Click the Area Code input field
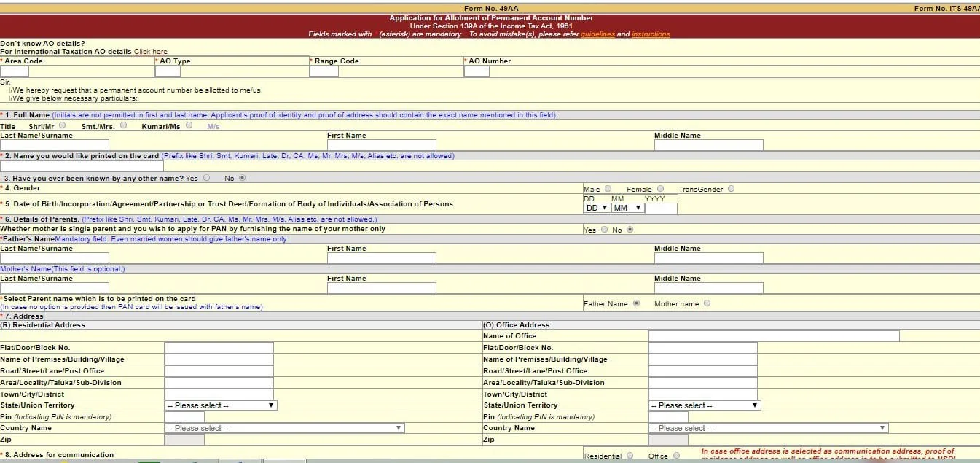 (x=15, y=71)
